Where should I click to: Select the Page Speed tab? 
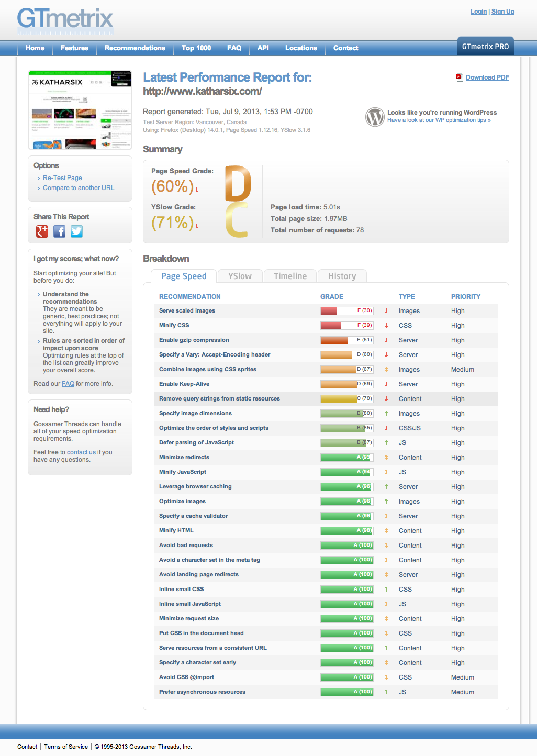tap(183, 276)
